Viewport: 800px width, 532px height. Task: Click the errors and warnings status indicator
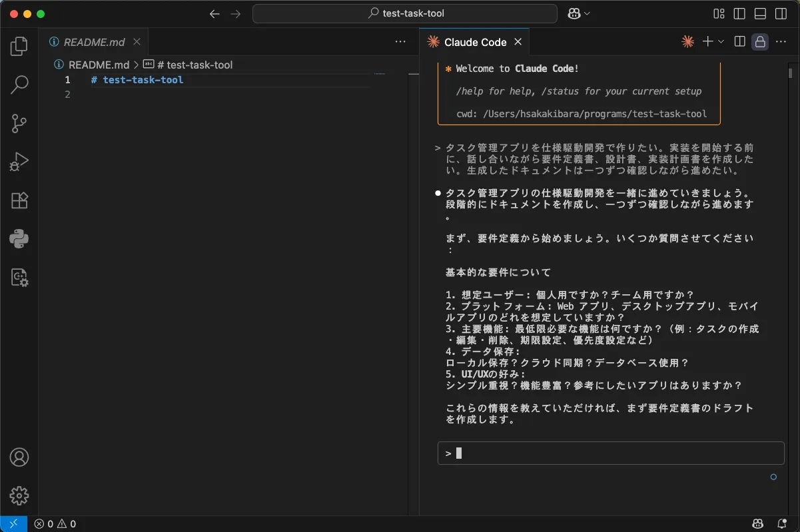click(55, 524)
